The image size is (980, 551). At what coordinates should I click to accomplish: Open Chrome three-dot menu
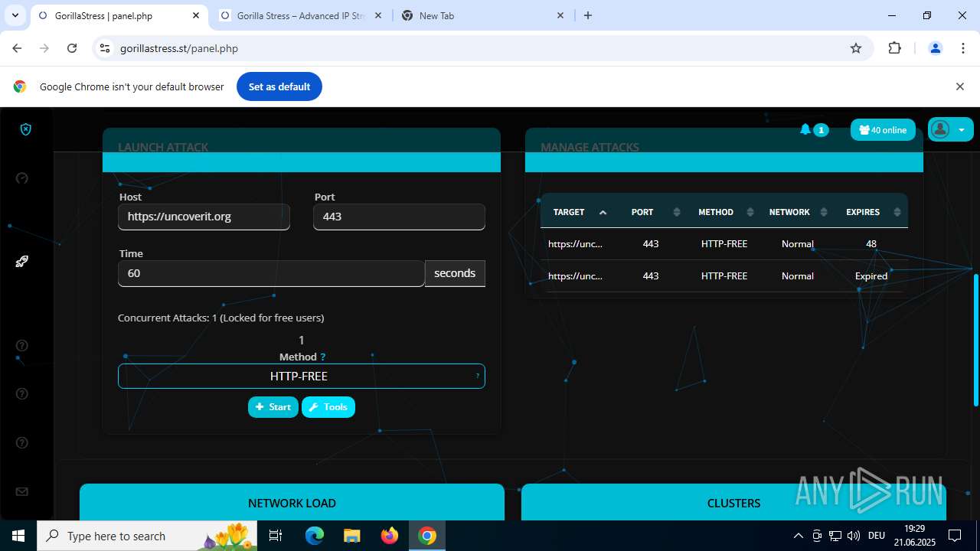[963, 48]
